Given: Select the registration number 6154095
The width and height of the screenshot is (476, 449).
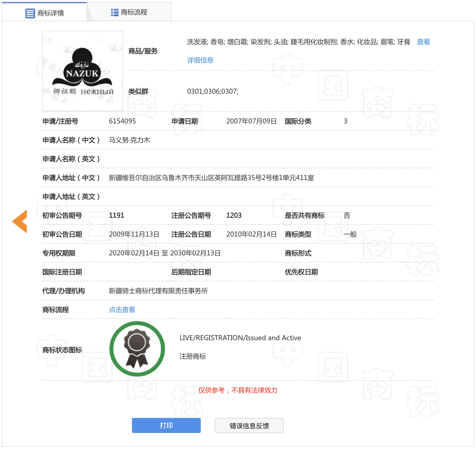Looking at the screenshot, I should (122, 121).
